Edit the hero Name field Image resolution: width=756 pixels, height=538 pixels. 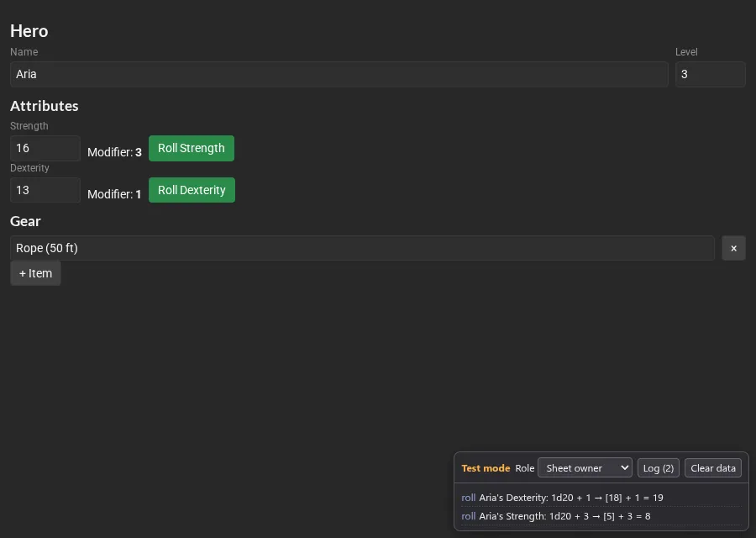point(339,74)
